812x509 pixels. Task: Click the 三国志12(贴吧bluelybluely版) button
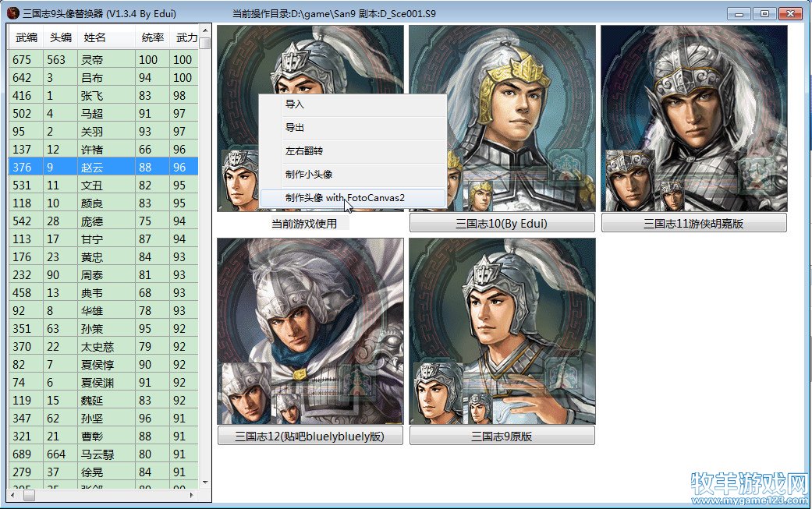(310, 436)
